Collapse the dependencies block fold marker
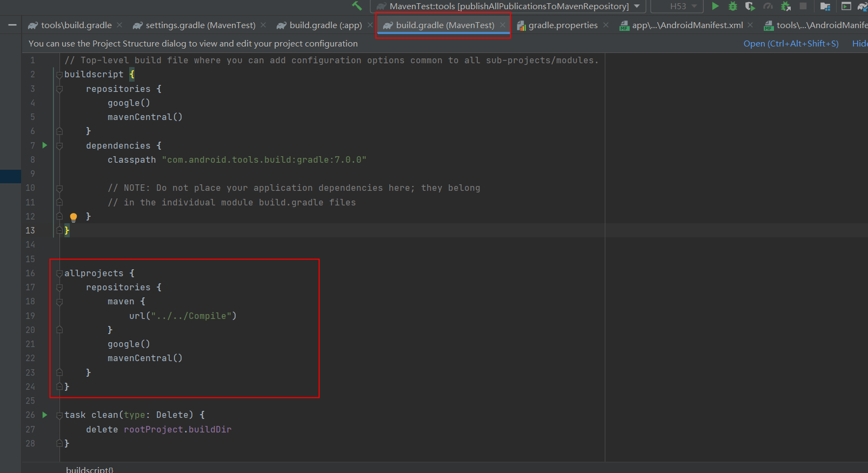This screenshot has width=868, height=473. coord(59,146)
